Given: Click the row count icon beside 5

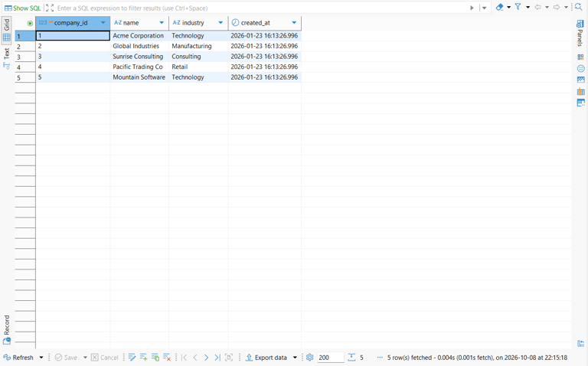Looking at the screenshot, I should tap(351, 358).
